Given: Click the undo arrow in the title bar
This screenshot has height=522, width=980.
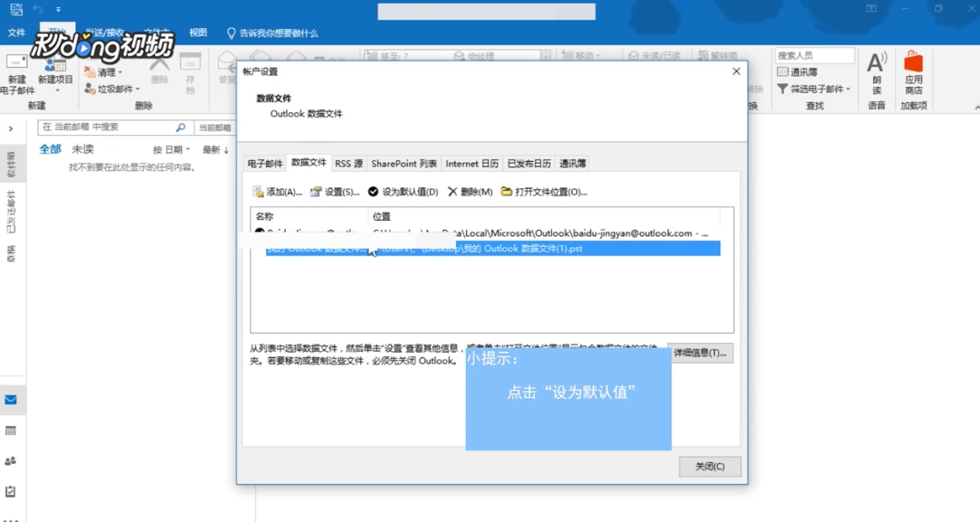Looking at the screenshot, I should click(37, 9).
